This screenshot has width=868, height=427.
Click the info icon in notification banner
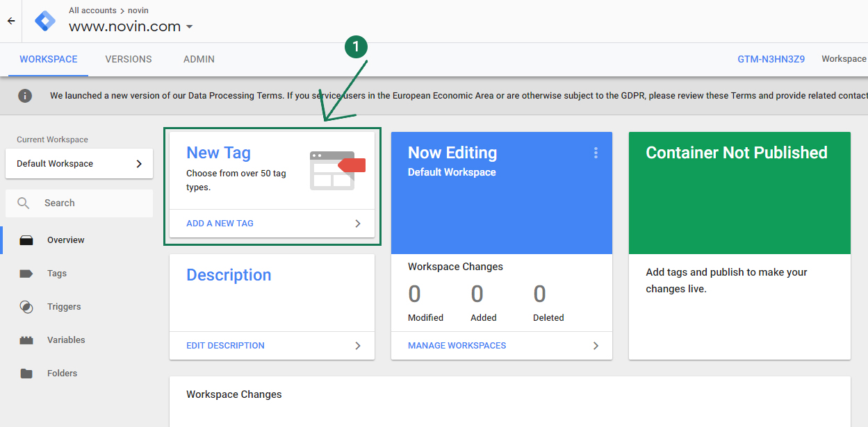click(25, 96)
